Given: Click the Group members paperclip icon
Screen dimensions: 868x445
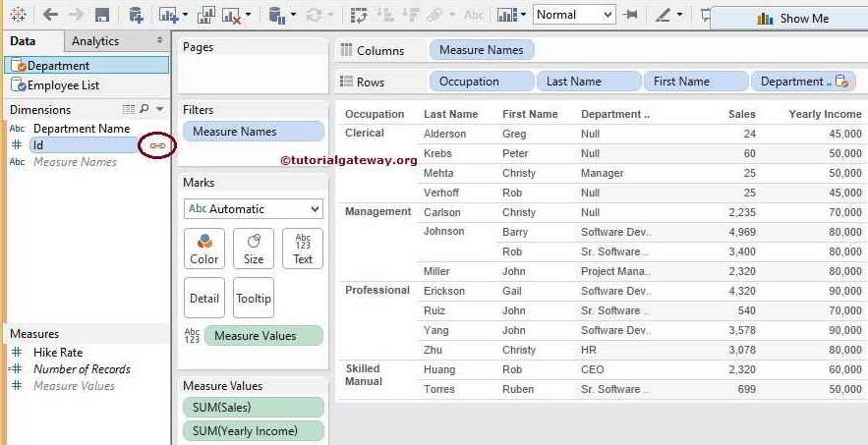Looking at the screenshot, I should [x=436, y=15].
